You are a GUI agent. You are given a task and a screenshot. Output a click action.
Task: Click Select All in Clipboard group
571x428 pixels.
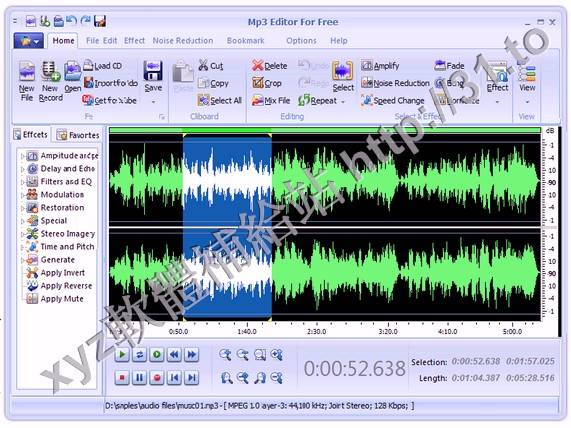[x=220, y=100]
